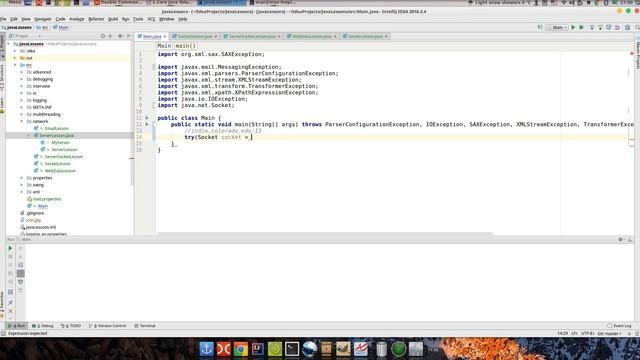The width and height of the screenshot is (640, 360).
Task: Expand the out folder in project tree
Action: 16,58
